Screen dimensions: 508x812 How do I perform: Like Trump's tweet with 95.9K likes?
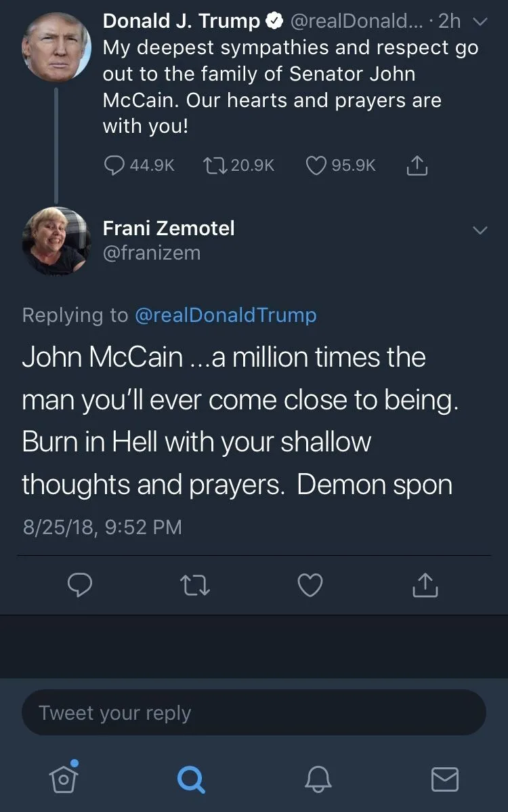click(x=316, y=165)
